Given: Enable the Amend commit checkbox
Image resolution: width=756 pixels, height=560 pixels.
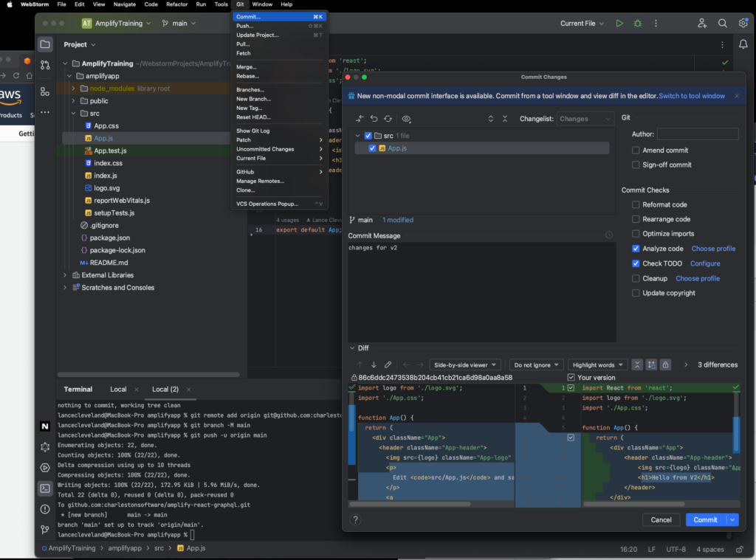Looking at the screenshot, I should 636,150.
